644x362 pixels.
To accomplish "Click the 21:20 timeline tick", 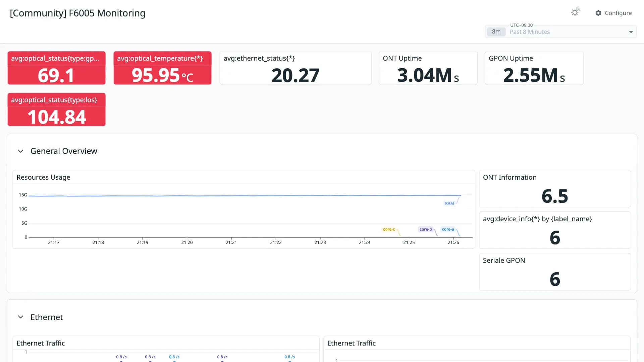I will [187, 242].
